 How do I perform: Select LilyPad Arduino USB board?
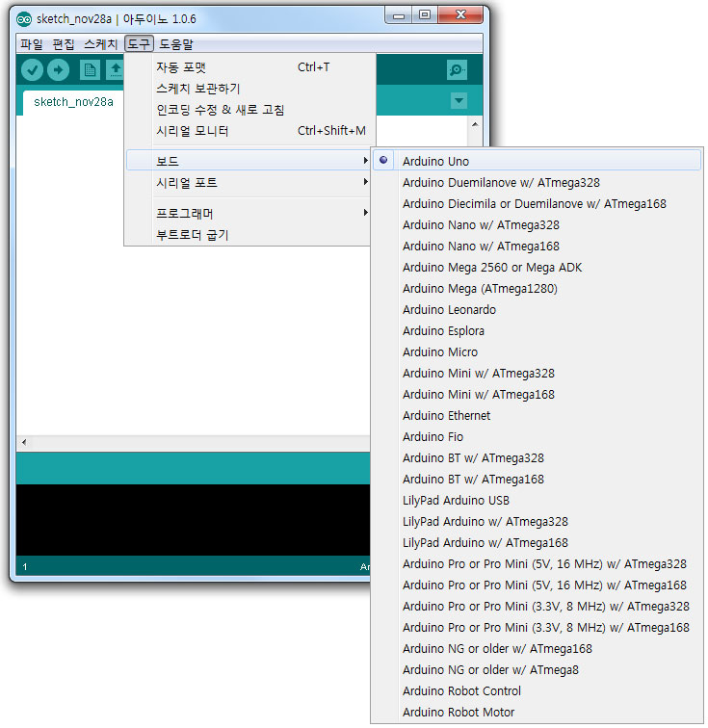(x=537, y=501)
